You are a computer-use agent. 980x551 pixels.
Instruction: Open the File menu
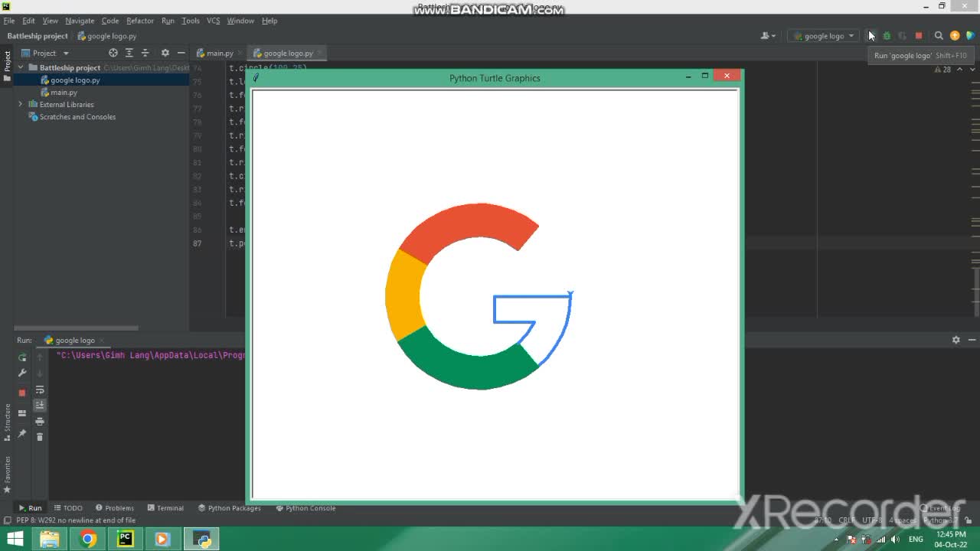coord(9,21)
